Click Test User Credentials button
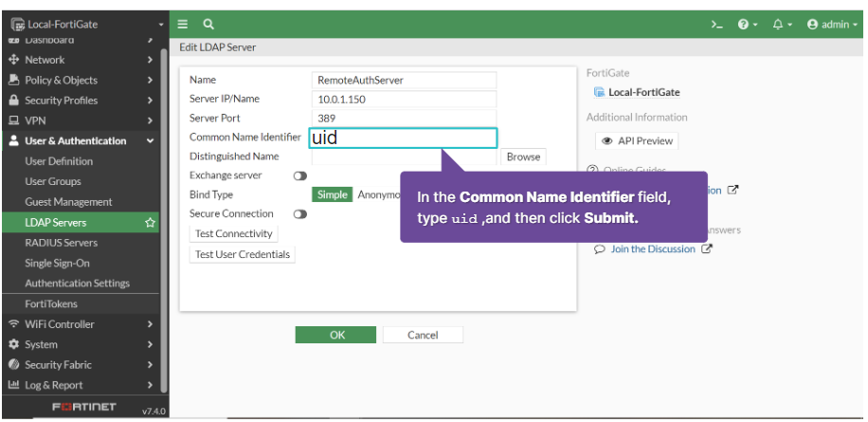The width and height of the screenshot is (868, 422). [x=243, y=254]
